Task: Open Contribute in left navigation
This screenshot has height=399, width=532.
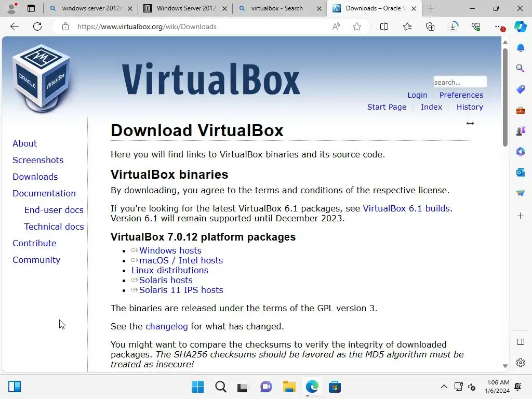Action: (34, 243)
